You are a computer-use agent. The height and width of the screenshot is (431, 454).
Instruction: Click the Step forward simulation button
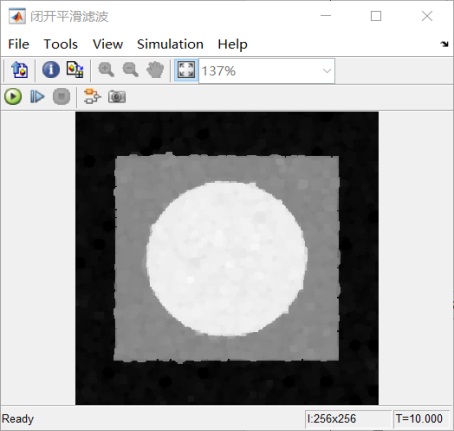point(37,97)
